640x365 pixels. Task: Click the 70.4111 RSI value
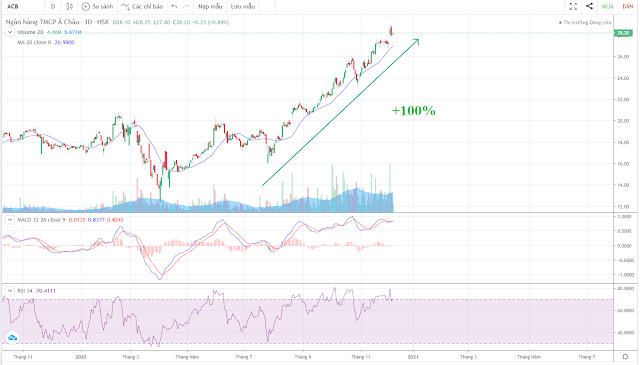click(46, 291)
